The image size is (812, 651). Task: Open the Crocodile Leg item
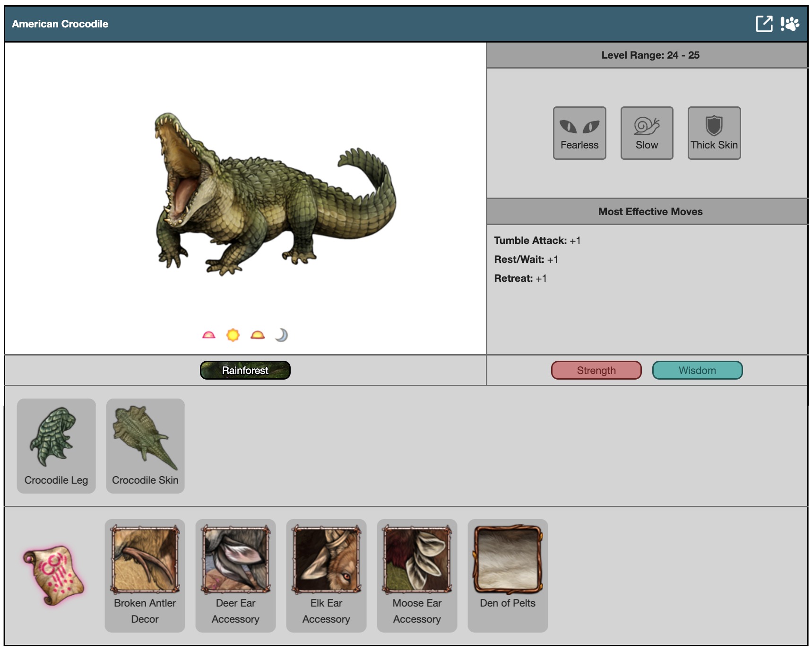[x=56, y=446]
